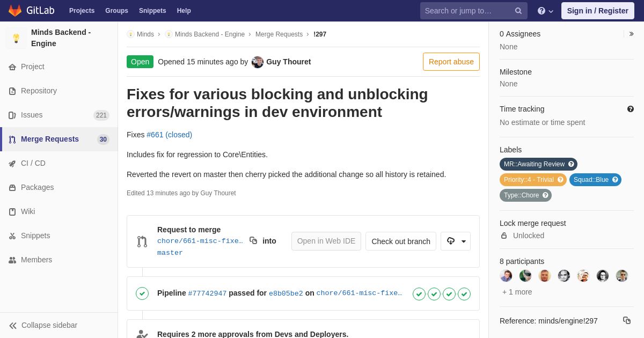
Task: Open the help question mark menu
Action: (545, 11)
